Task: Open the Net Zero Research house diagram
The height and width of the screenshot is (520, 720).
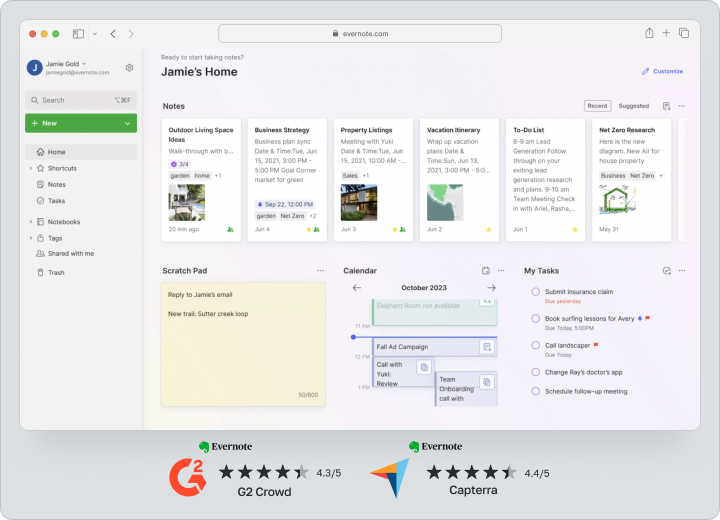Action: (618, 199)
